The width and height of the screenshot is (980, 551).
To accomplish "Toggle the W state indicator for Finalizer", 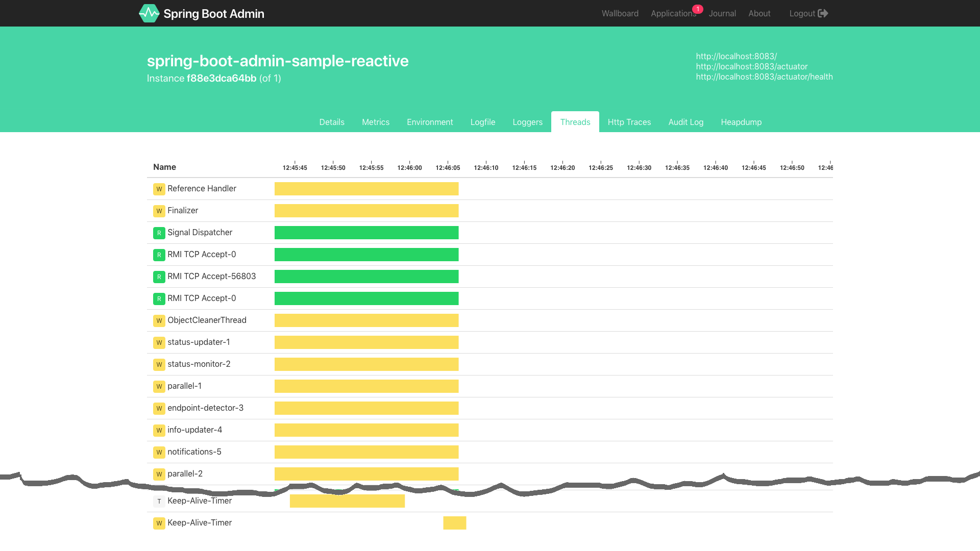I will (159, 211).
